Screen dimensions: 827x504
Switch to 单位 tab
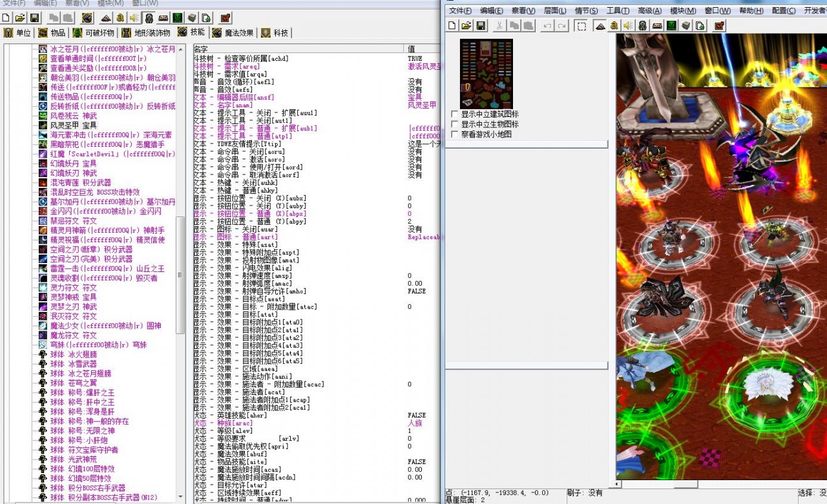[x=17, y=33]
